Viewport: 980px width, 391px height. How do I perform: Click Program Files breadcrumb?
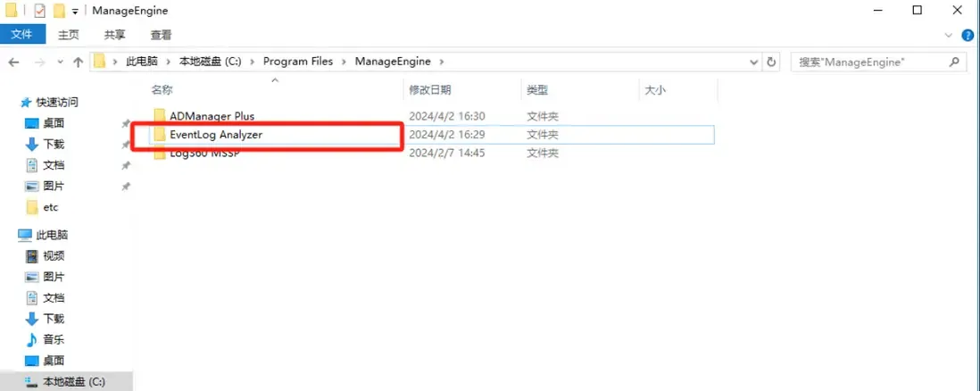click(298, 62)
